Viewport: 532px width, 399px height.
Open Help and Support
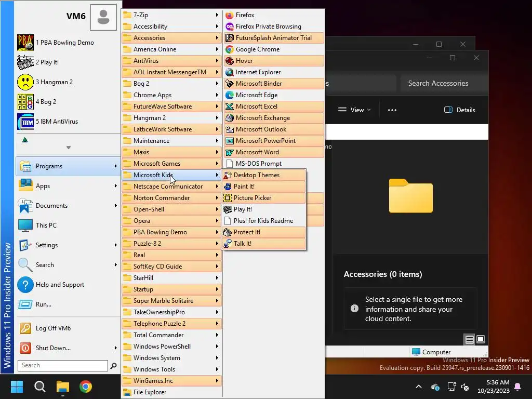(68, 285)
